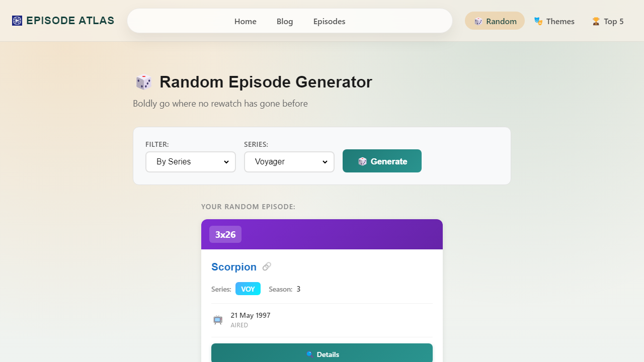The height and width of the screenshot is (362, 644).
Task: Click the Details button on the episode card
Action: 322,354
